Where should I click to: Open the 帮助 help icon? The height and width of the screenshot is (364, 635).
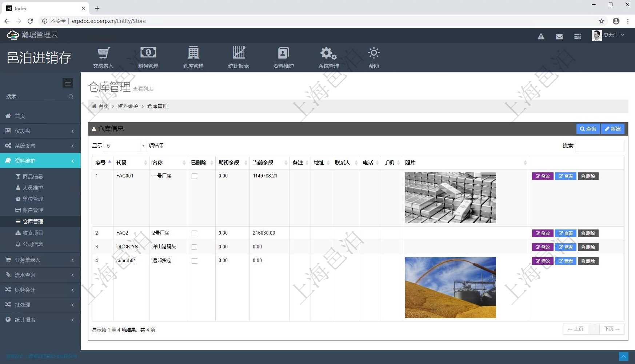(x=374, y=53)
